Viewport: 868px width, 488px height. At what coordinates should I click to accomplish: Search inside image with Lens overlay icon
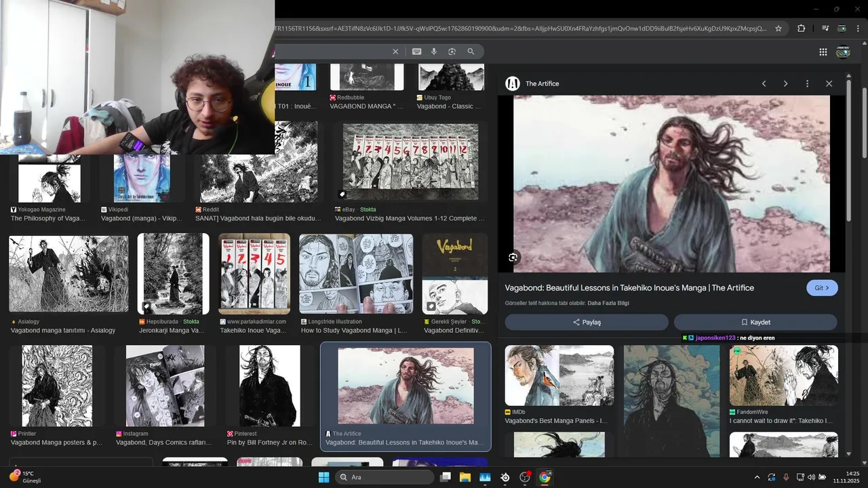click(x=513, y=258)
